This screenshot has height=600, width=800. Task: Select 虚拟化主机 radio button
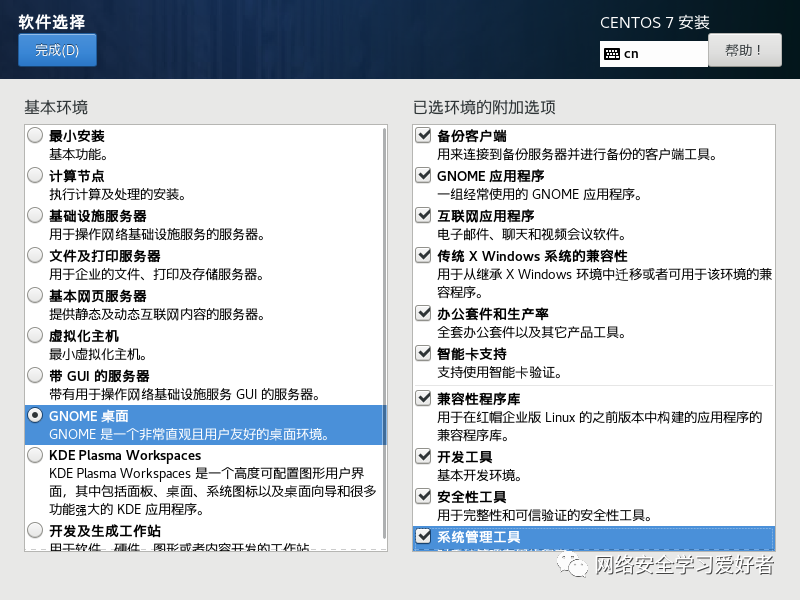point(35,335)
